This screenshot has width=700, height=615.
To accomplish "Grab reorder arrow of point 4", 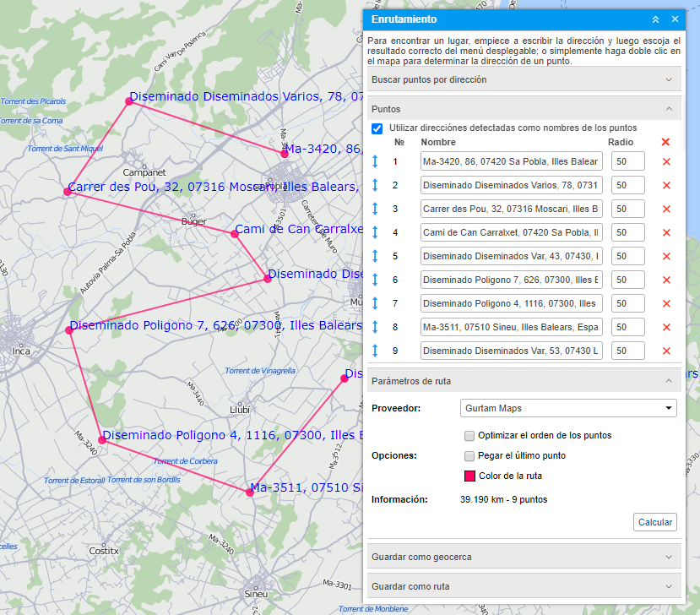I will 375,232.
